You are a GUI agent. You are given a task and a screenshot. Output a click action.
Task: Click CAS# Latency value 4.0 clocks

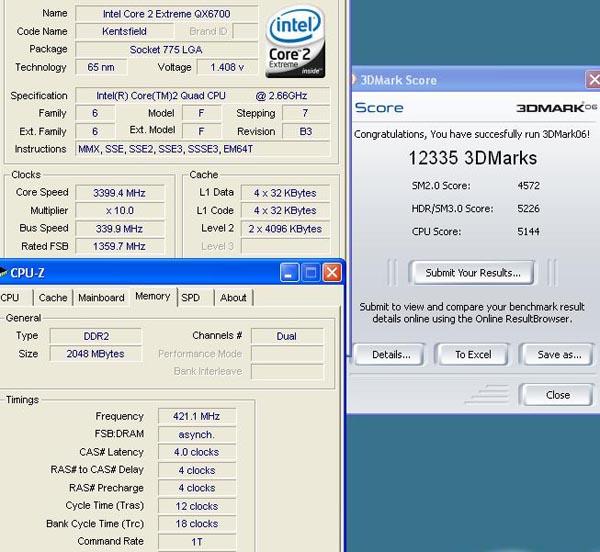coord(197,452)
